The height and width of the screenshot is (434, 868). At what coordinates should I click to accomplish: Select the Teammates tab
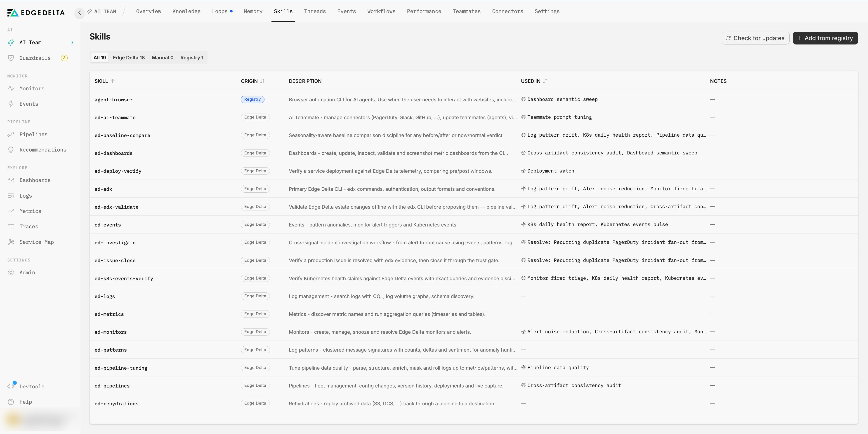[466, 12]
